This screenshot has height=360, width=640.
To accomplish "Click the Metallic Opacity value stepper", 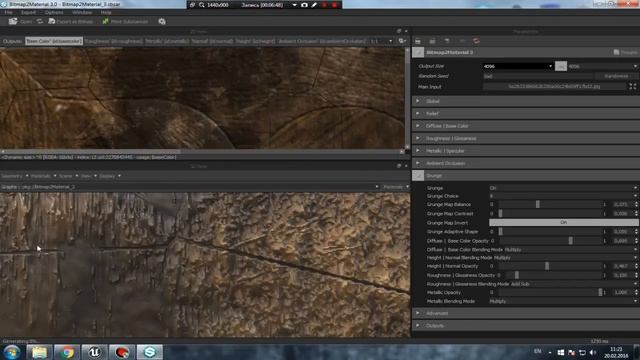I will click(x=636, y=293).
